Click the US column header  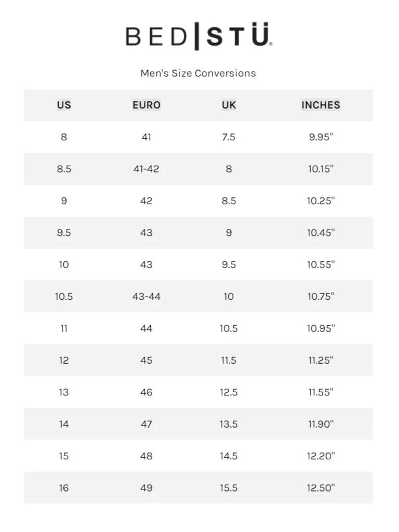(64, 105)
